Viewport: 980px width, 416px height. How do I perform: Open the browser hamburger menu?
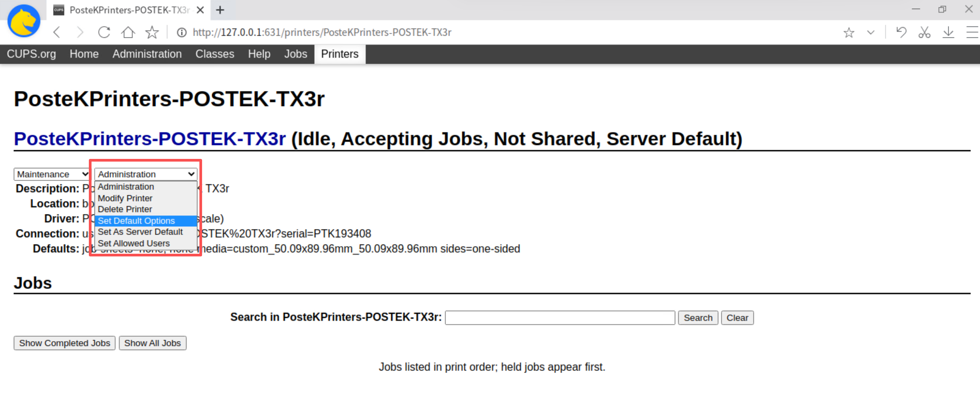972,32
